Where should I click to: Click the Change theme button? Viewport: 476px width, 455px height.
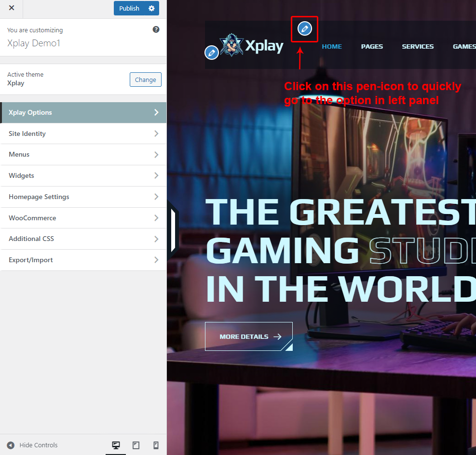(145, 80)
